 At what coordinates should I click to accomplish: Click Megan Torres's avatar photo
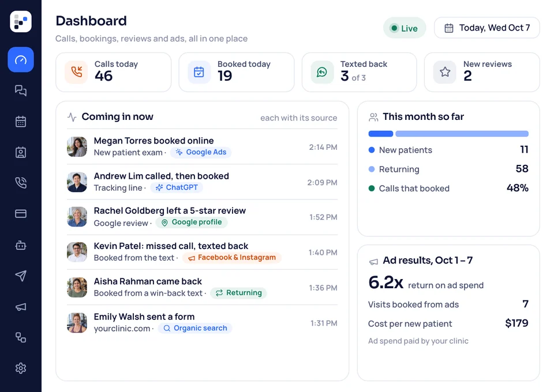click(x=77, y=147)
